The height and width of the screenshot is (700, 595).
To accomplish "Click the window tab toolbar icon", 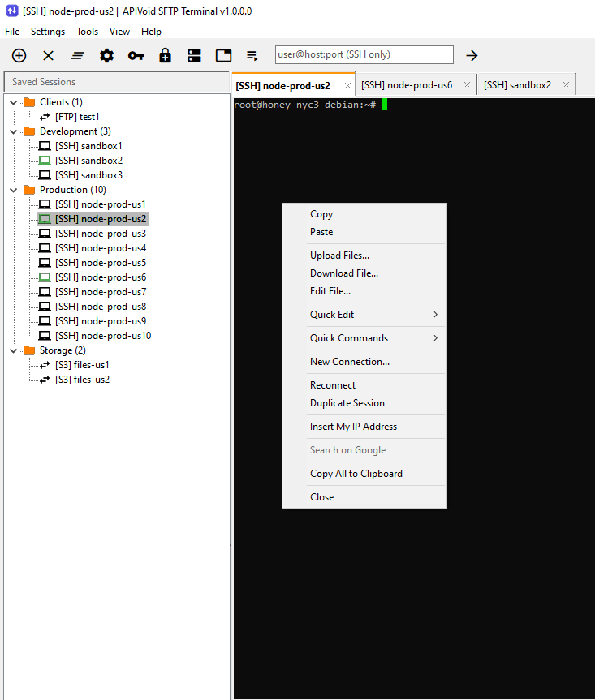I will point(223,56).
